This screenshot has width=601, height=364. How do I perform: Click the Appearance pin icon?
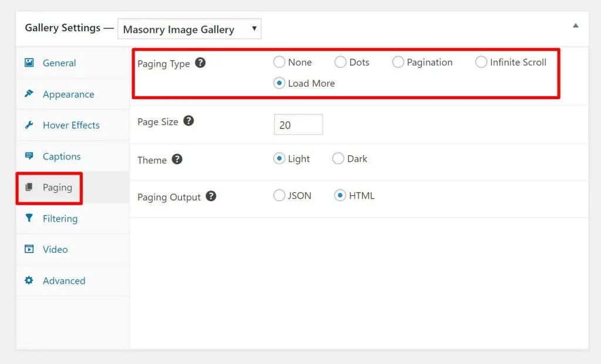pos(29,94)
